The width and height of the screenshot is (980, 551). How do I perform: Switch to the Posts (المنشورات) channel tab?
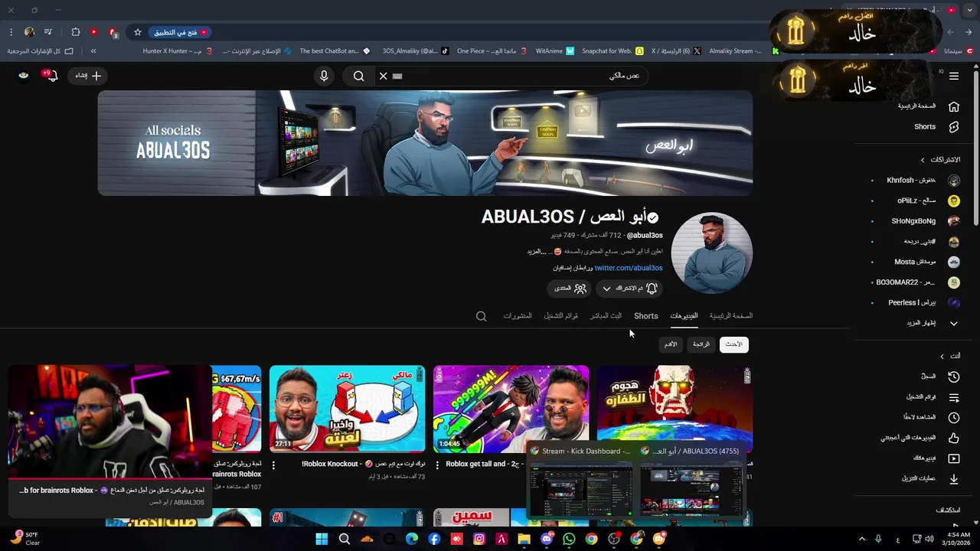coord(518,316)
